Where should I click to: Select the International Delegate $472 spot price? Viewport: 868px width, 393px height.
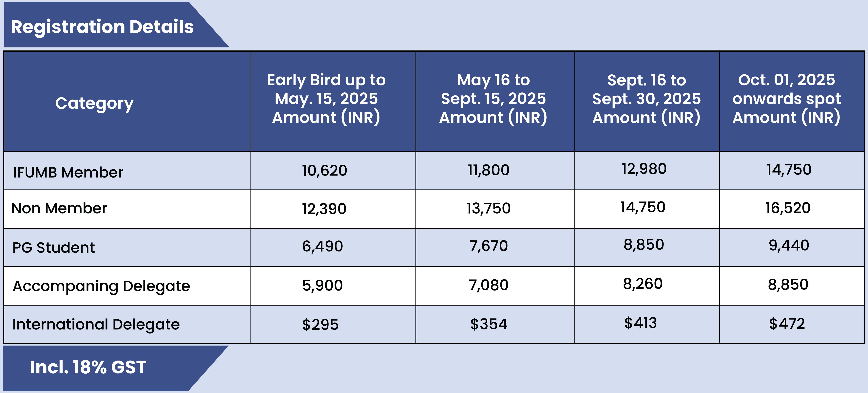pyautogui.click(x=786, y=324)
